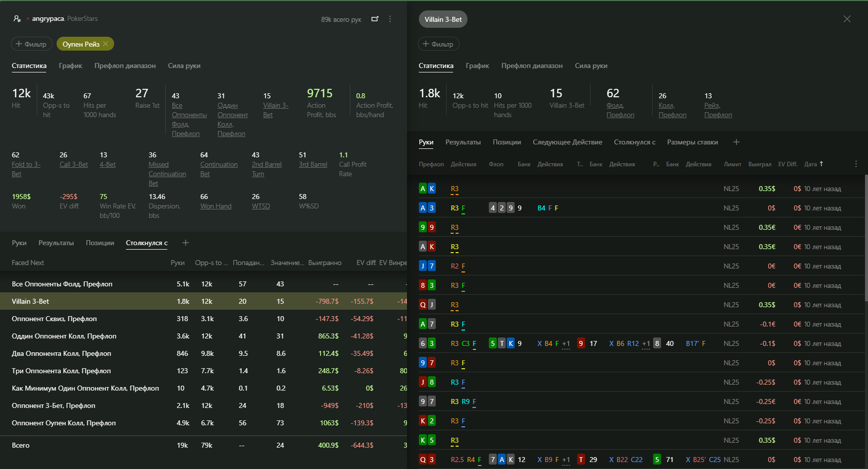
Task: Open Столкнулся с tab in right panel
Action: coord(634,142)
